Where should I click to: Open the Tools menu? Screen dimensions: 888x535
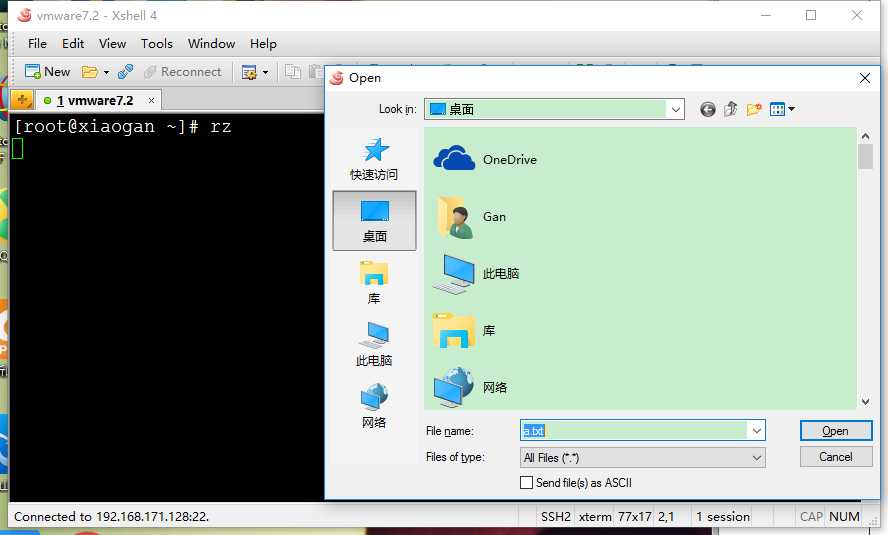click(157, 44)
